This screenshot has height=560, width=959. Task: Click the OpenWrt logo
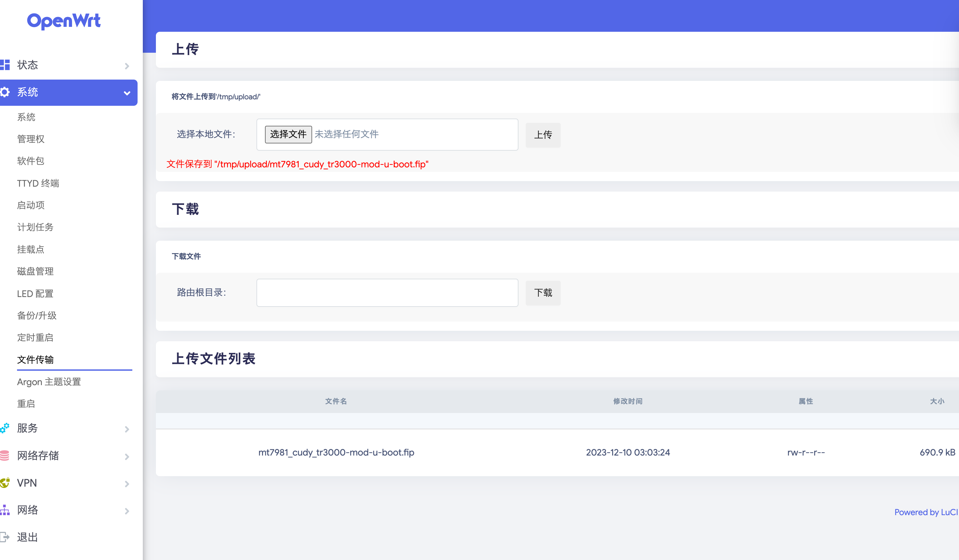click(x=64, y=21)
